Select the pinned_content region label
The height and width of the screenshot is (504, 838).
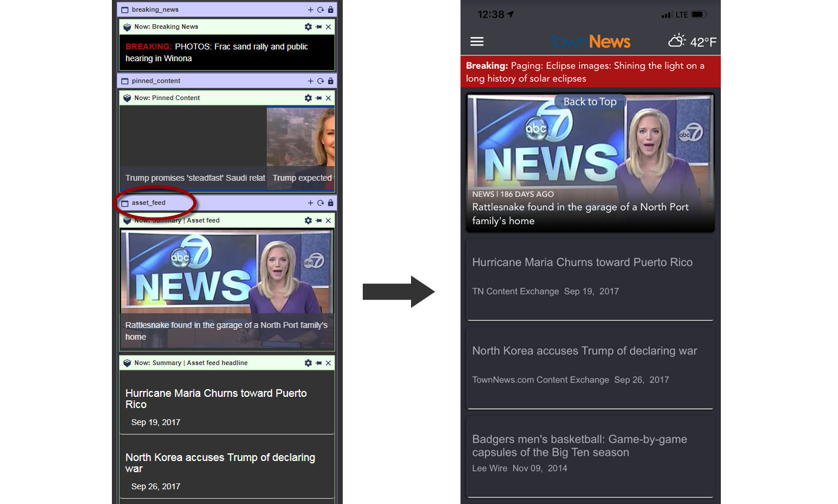click(156, 81)
